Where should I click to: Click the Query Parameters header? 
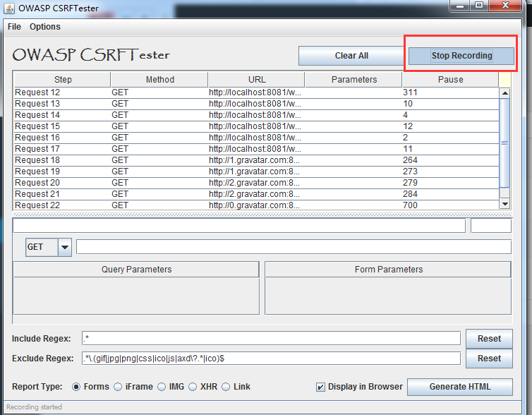136,270
